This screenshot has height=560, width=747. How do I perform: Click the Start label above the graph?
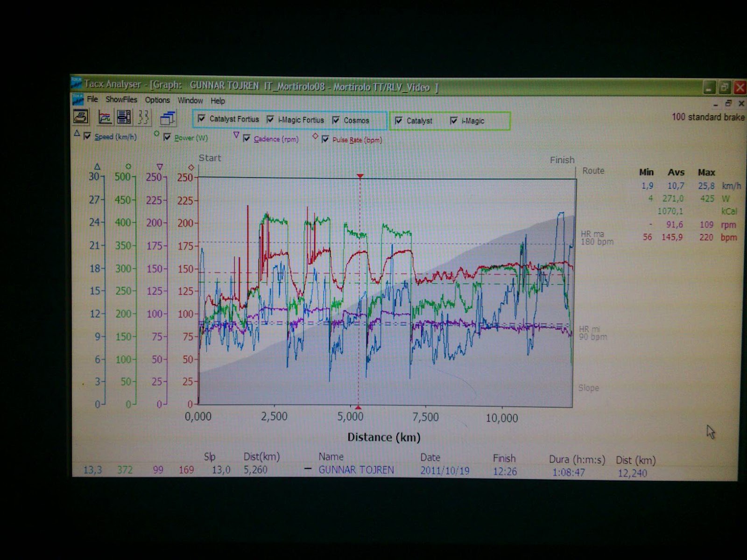click(210, 158)
